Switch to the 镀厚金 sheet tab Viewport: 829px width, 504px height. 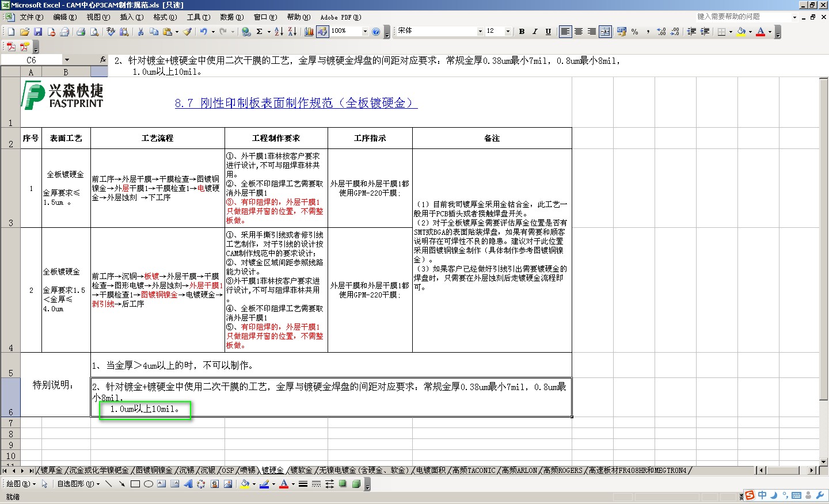51,471
